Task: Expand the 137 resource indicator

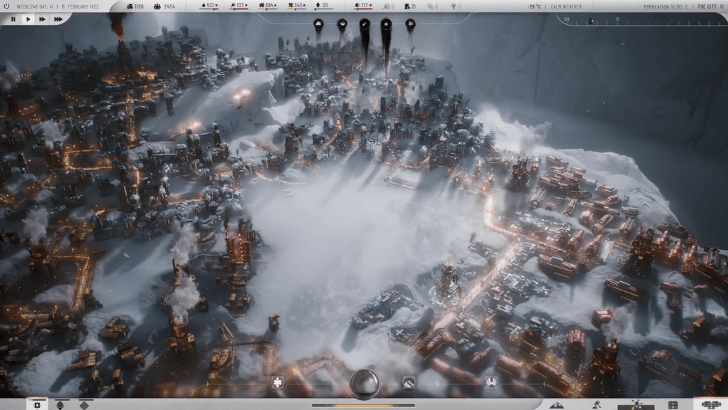Action: pyautogui.click(x=239, y=6)
